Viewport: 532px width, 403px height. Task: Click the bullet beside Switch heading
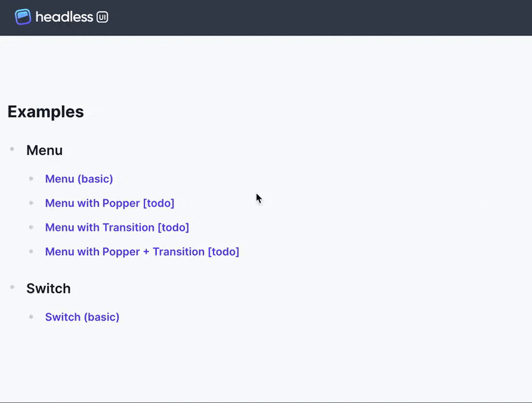12,287
